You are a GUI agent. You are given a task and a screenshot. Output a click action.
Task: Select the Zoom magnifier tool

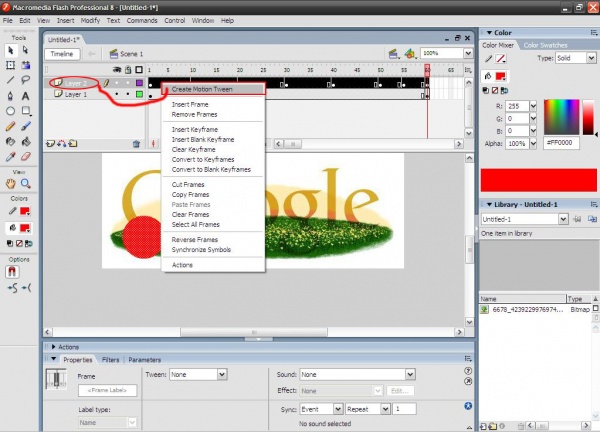coord(26,184)
